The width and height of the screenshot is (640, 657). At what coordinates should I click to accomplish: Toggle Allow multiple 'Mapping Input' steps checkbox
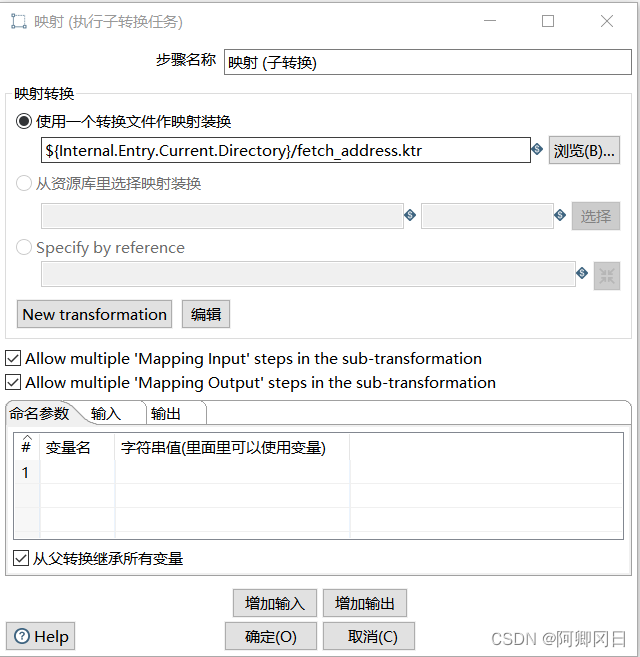coord(13,358)
